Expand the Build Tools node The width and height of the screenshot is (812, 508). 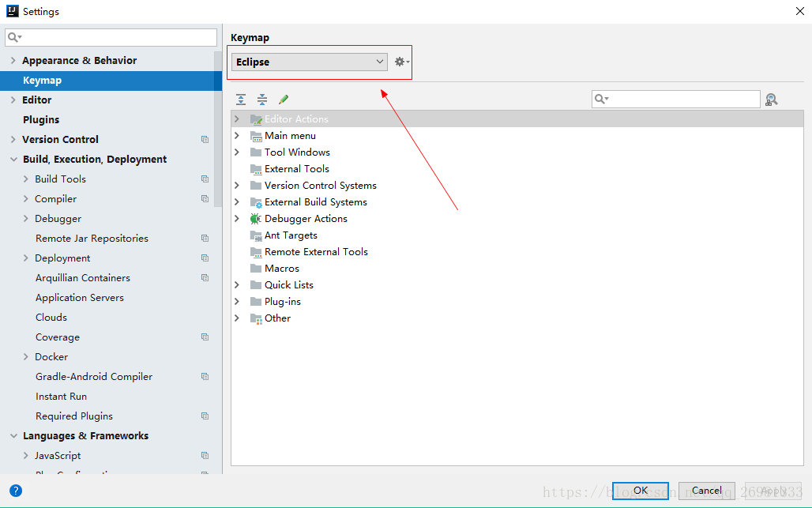[x=25, y=179]
